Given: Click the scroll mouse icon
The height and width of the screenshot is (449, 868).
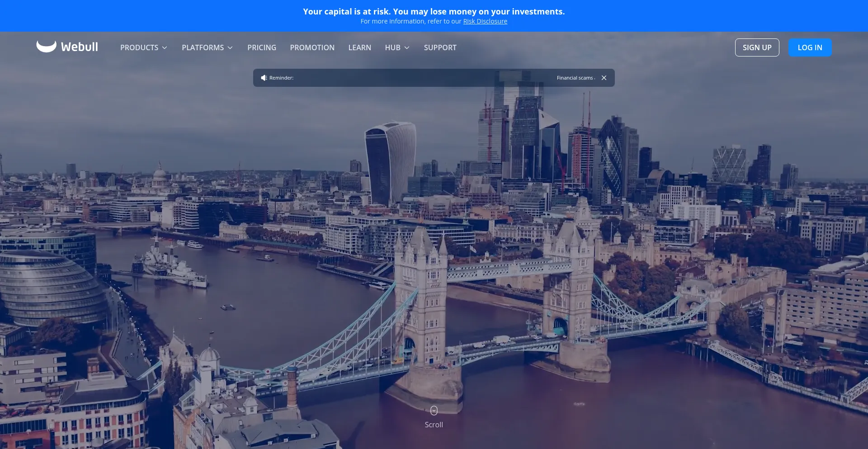Looking at the screenshot, I should [x=434, y=410].
